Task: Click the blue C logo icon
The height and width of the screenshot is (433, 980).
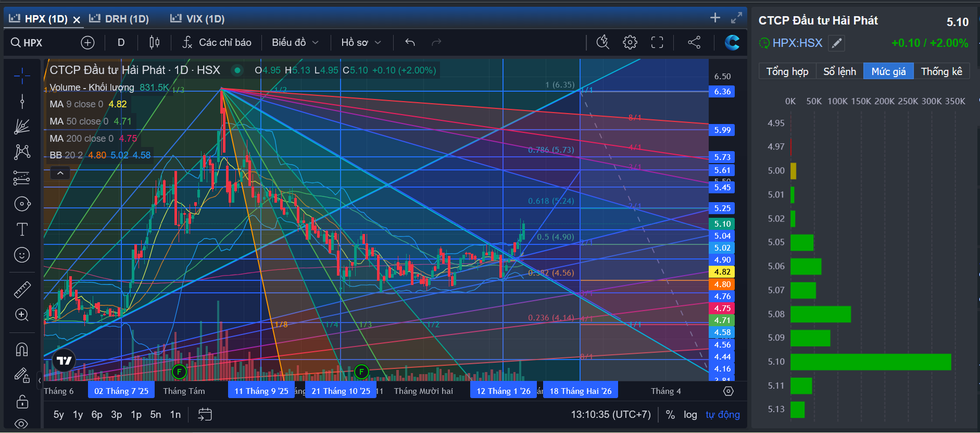Action: [732, 43]
